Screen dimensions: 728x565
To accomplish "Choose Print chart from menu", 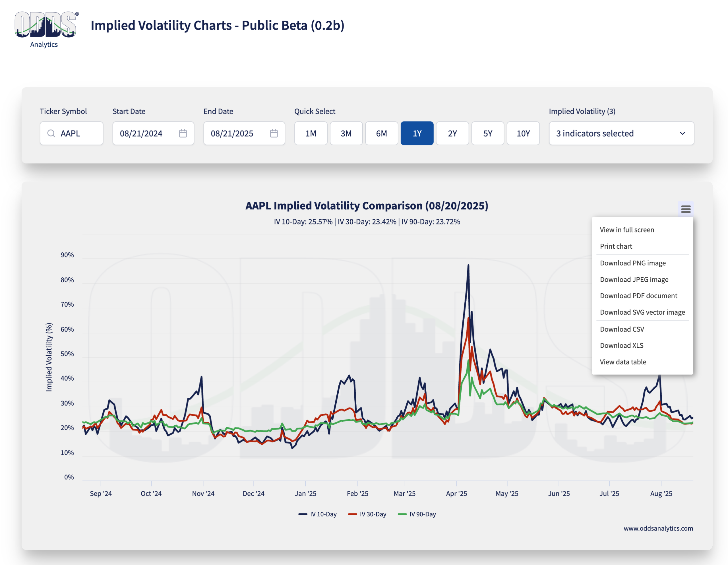I will (x=642, y=246).
